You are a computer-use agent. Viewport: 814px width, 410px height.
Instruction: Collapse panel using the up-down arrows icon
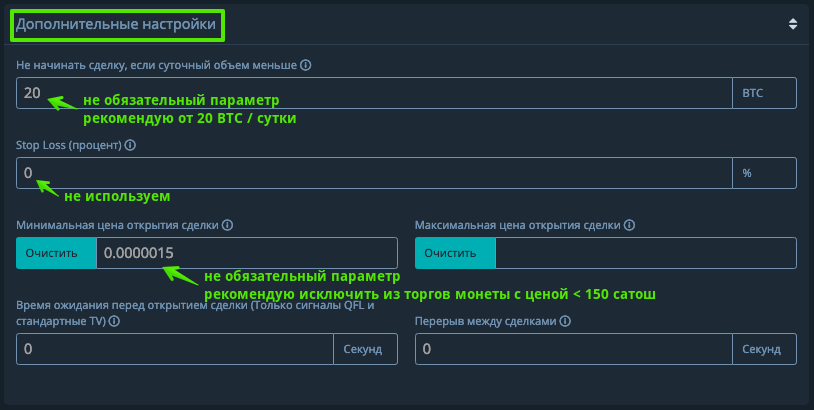coord(792,24)
